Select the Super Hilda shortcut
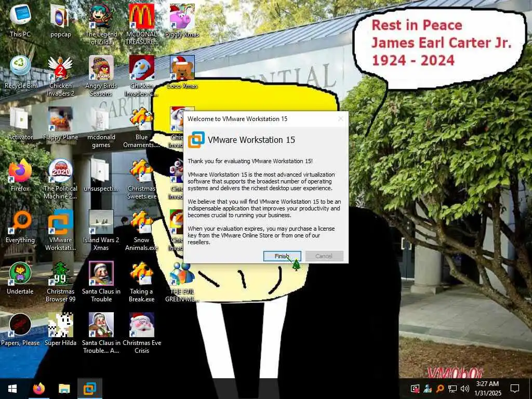This screenshot has width=532, height=399. pos(60,330)
